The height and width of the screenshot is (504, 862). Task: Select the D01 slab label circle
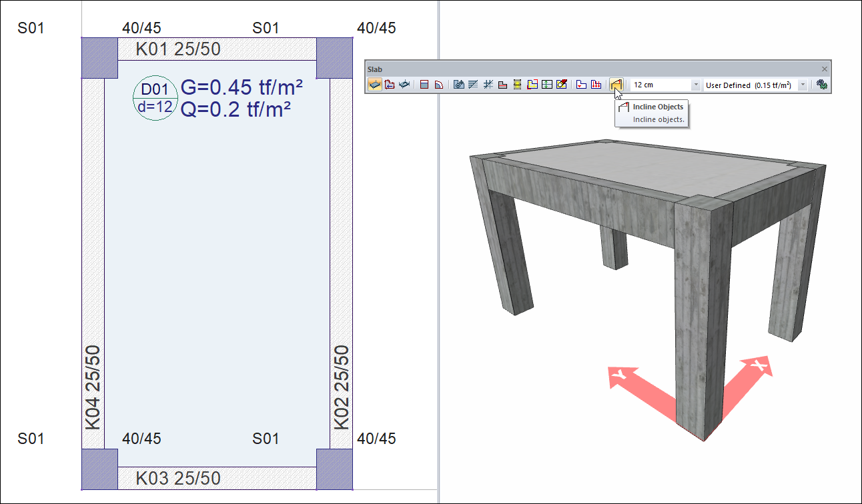155,99
